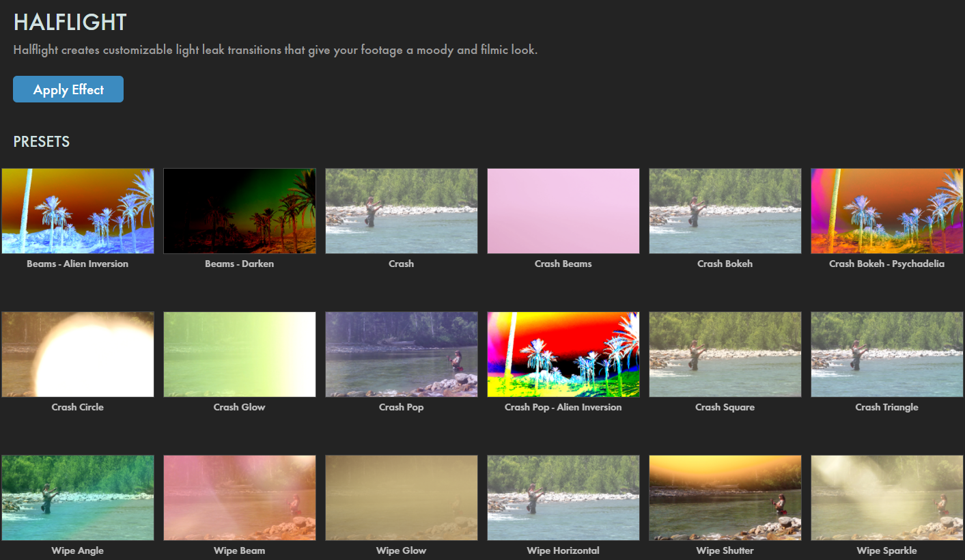Screen dimensions: 965x560
Task: Click the "Beams - Darken" label text
Action: [240, 264]
